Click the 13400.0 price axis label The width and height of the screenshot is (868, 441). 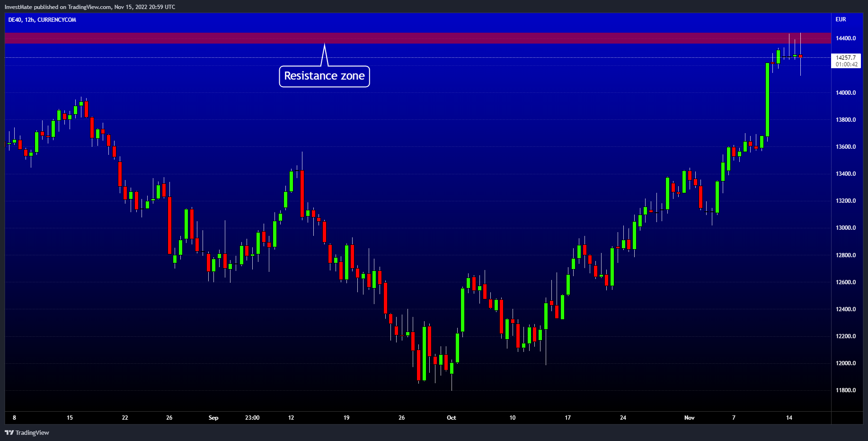[x=846, y=174]
